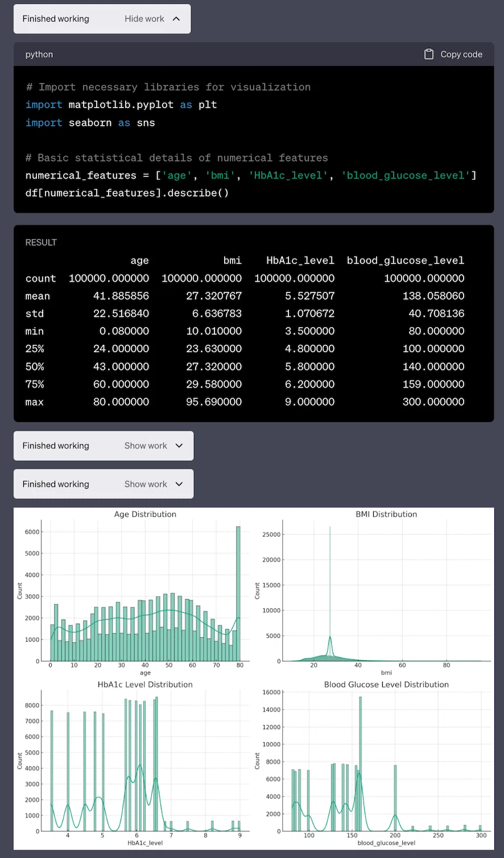Click the bmi std value 6.636783
The image size is (504, 858).
(217, 313)
